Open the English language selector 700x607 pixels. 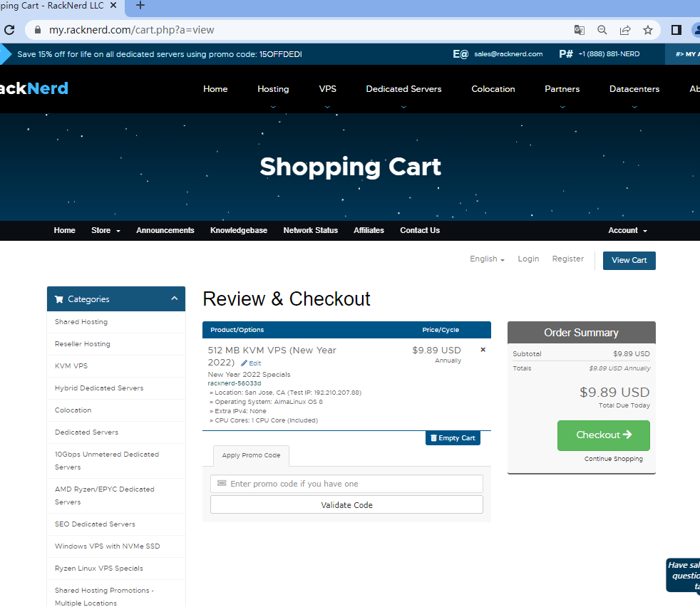(487, 259)
